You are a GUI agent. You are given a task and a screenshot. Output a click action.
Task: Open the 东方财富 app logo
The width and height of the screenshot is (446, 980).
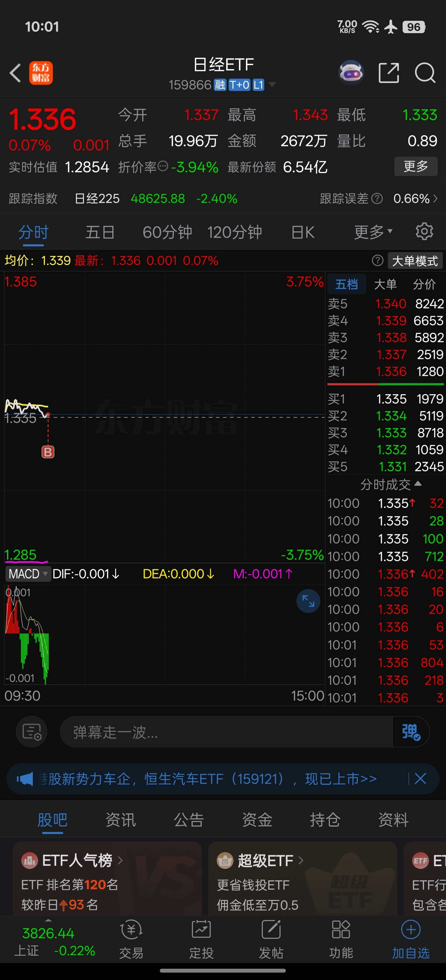(41, 73)
